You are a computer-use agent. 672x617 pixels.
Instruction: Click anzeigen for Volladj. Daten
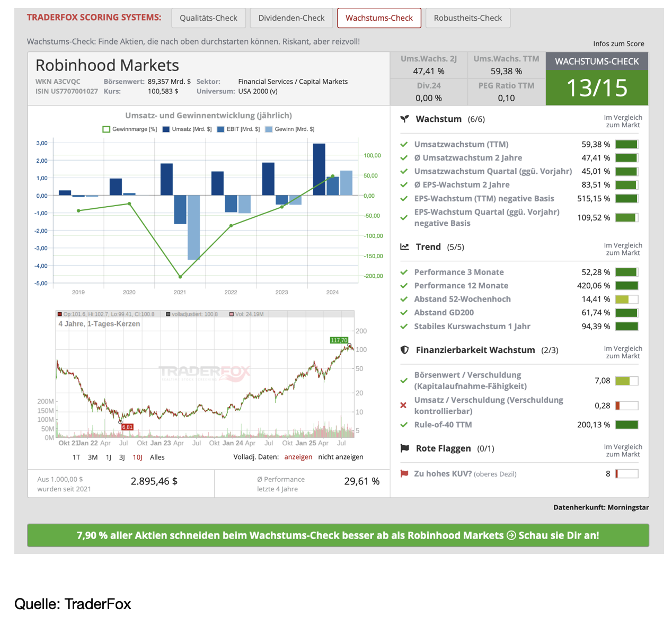(298, 457)
